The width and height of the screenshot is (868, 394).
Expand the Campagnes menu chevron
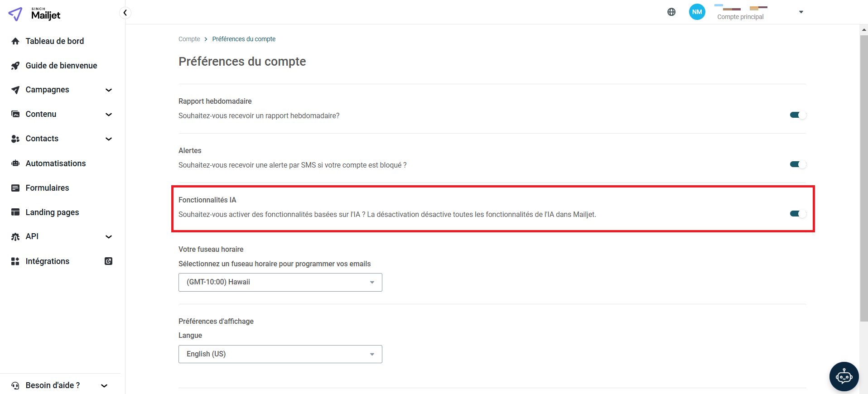[109, 90]
